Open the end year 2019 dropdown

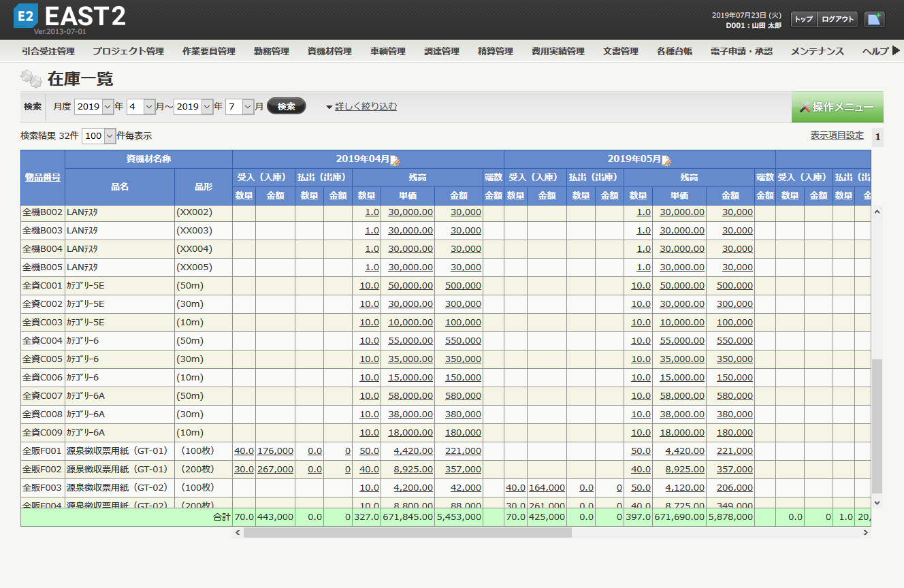coord(193,107)
